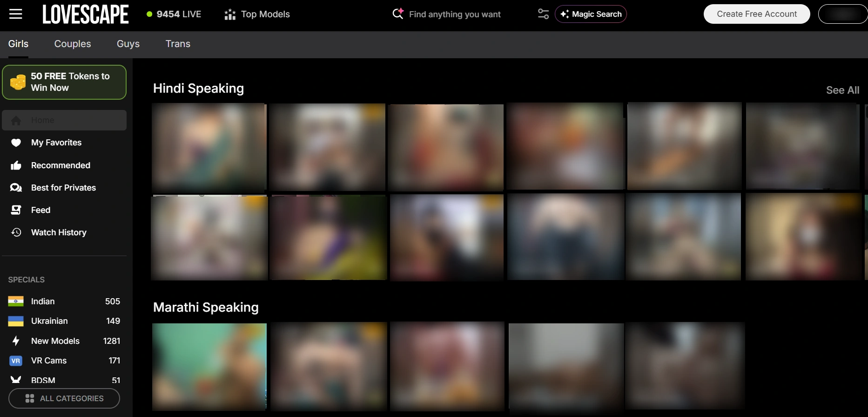Select the Ukrainian category label
868x417 pixels.
[x=49, y=321]
